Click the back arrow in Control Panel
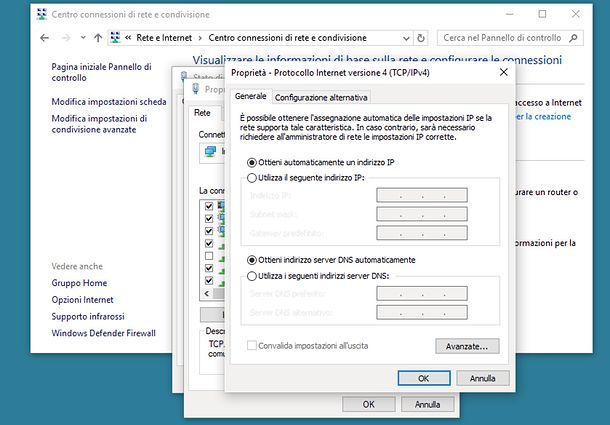The width and height of the screenshot is (610, 425). [x=44, y=38]
